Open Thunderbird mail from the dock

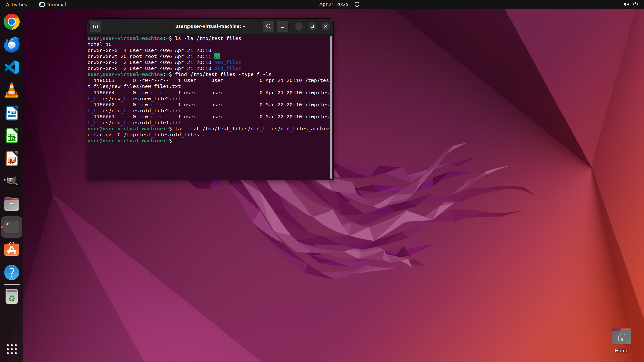point(12,45)
